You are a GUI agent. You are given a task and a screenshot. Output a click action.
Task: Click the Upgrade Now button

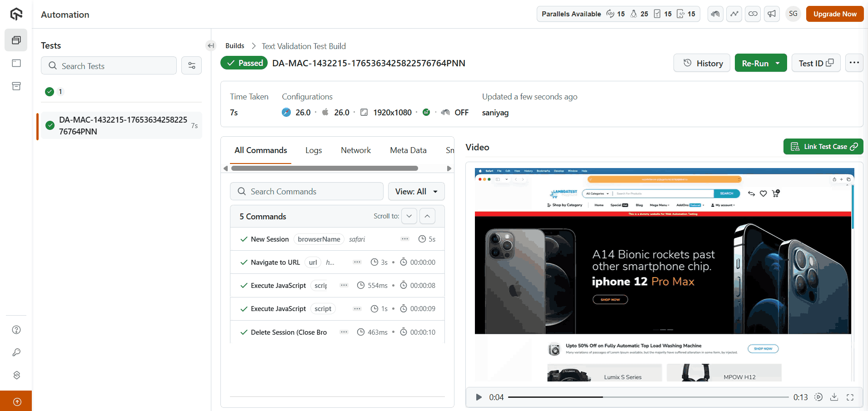(834, 14)
